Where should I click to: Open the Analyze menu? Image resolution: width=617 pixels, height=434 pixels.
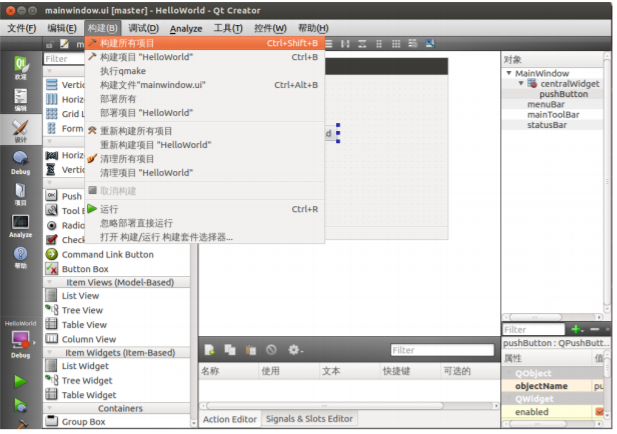pyautogui.click(x=186, y=28)
